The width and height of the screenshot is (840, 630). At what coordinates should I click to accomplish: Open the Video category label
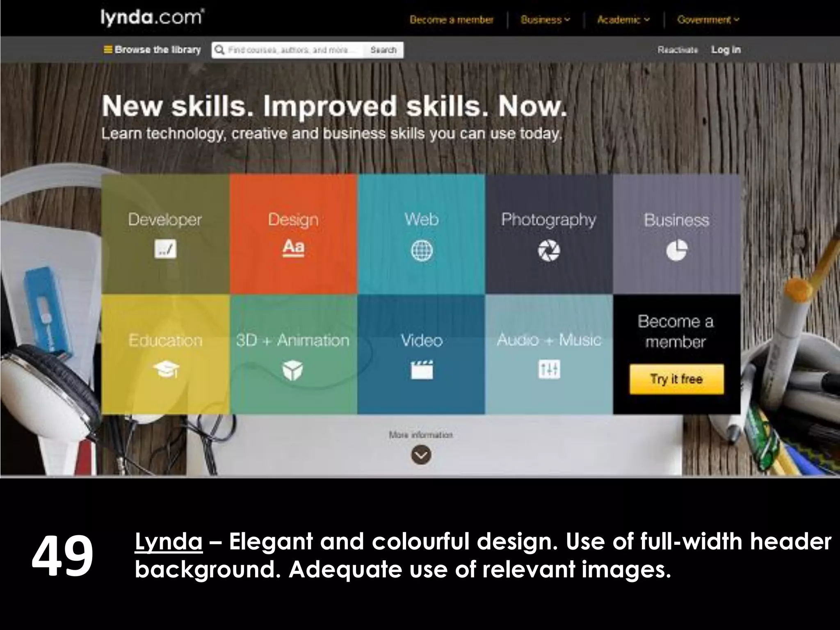(422, 340)
